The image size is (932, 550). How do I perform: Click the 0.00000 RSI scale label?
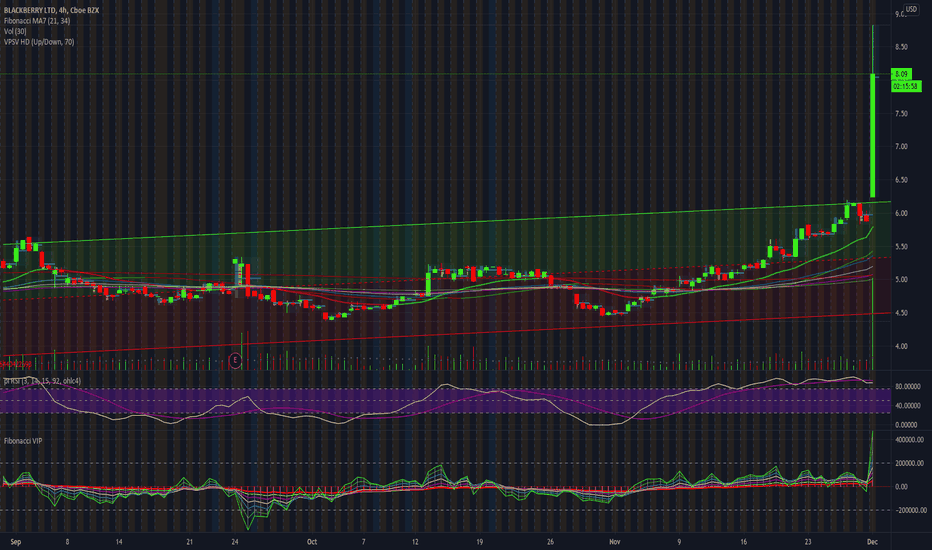click(x=906, y=425)
